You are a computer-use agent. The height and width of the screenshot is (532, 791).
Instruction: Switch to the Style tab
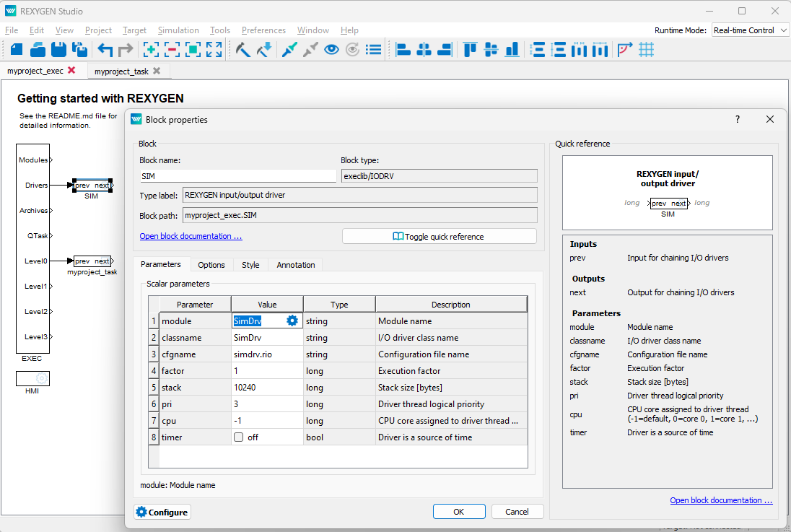tap(250, 265)
